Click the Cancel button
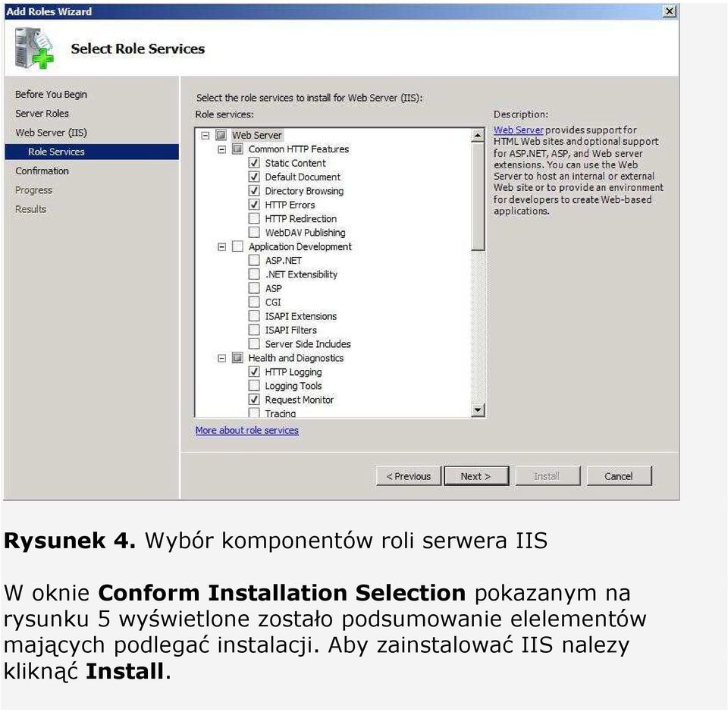Viewport: 728px width, 712px height. (619, 476)
